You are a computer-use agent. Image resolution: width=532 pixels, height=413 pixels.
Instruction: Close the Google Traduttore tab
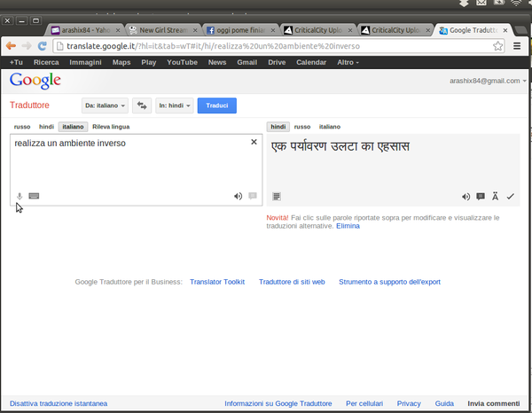505,30
